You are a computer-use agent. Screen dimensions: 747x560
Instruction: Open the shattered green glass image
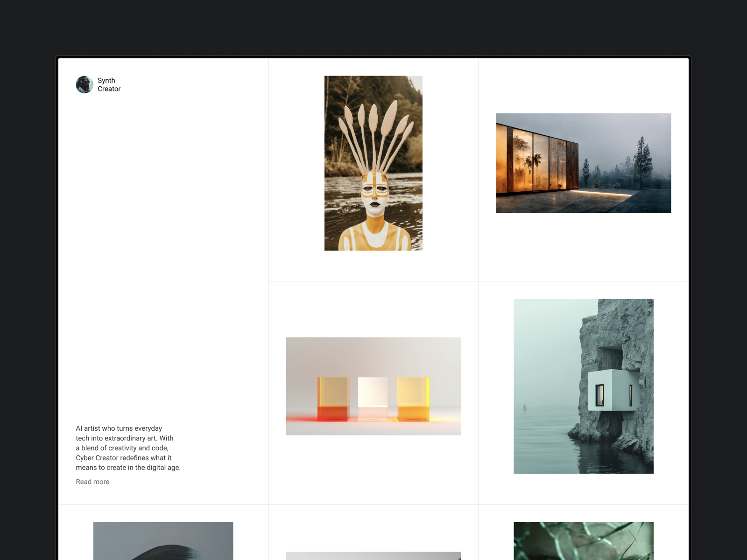(x=583, y=541)
